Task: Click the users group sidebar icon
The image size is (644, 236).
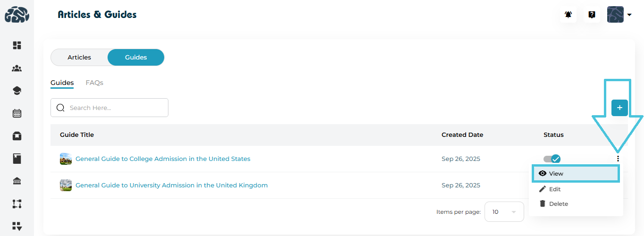Action: (x=17, y=68)
